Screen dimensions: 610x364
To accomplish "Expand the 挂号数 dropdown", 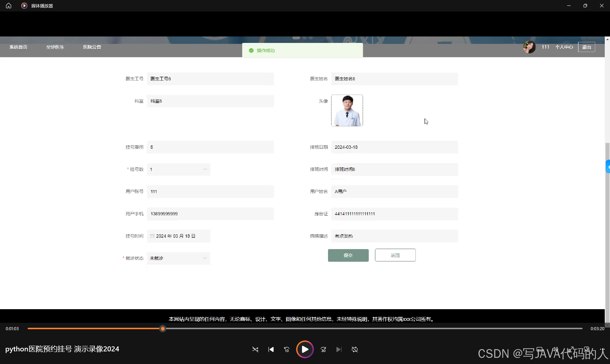I will [x=179, y=169].
